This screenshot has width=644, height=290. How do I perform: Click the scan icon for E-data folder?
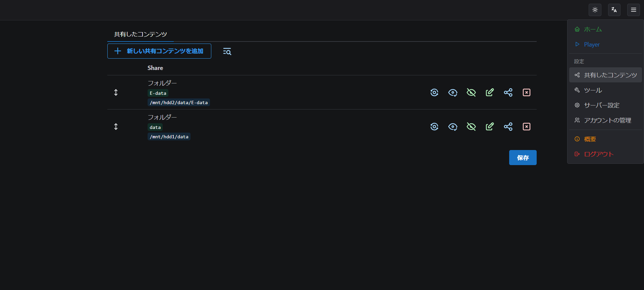tap(434, 92)
